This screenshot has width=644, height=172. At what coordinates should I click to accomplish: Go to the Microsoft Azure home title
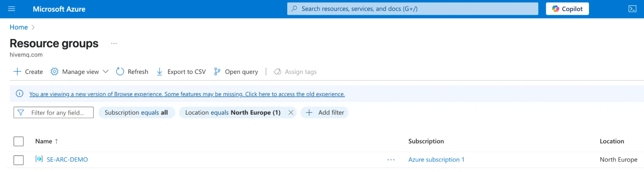[59, 9]
